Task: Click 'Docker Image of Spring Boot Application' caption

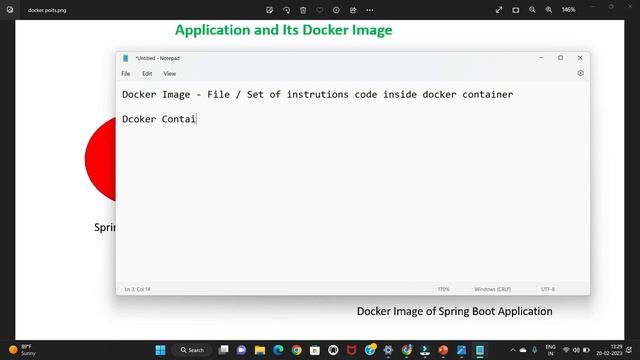Action: [454, 311]
